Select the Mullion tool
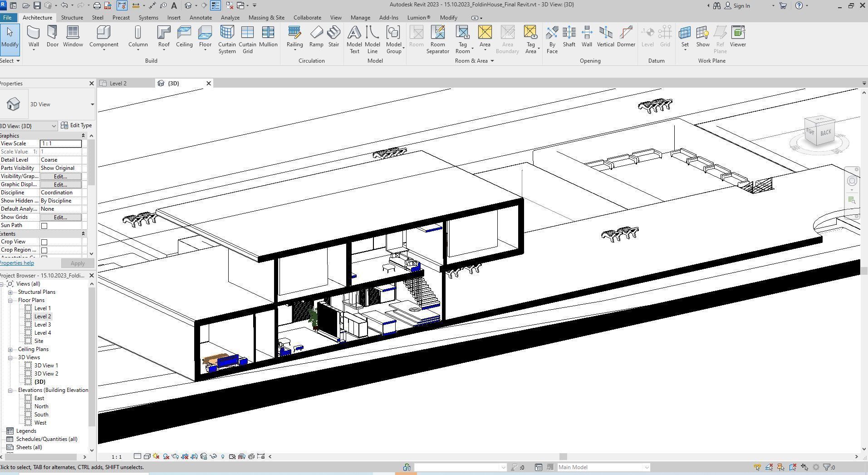Image resolution: width=868 pixels, height=475 pixels. coord(268,37)
